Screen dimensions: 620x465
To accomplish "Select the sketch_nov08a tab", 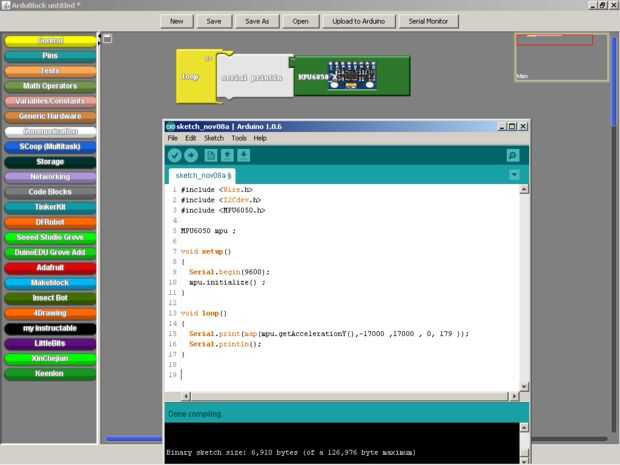I will pyautogui.click(x=202, y=175).
